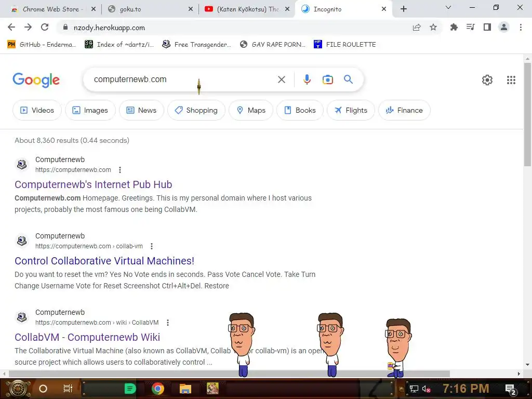Screen dimensions: 532x399
Task: Click the favicon of the first Computernewb result
Action: tap(22, 165)
